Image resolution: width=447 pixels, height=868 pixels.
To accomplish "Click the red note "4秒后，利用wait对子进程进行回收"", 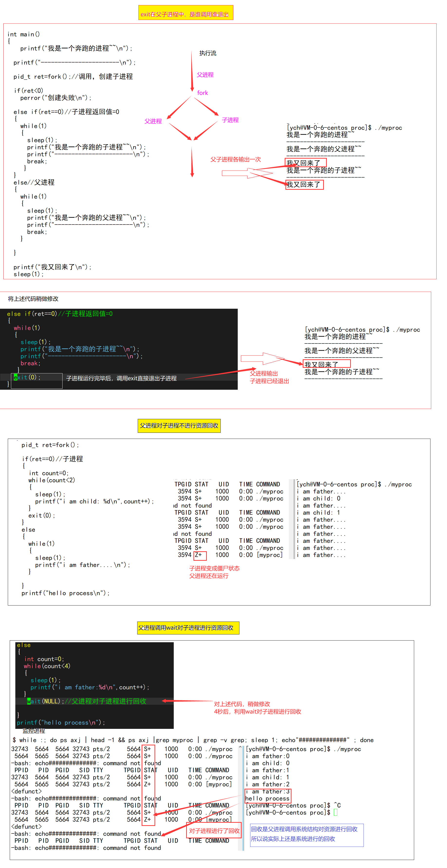I will 257,712.
